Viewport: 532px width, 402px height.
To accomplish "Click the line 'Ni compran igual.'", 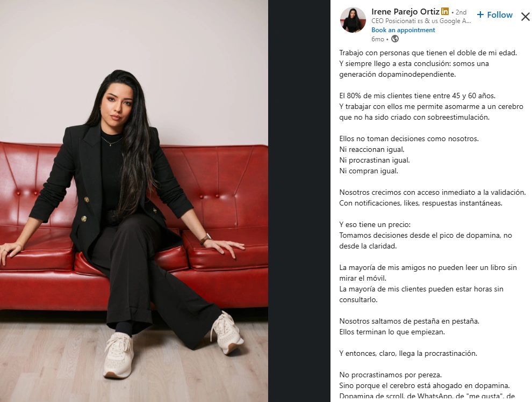I will 369,171.
